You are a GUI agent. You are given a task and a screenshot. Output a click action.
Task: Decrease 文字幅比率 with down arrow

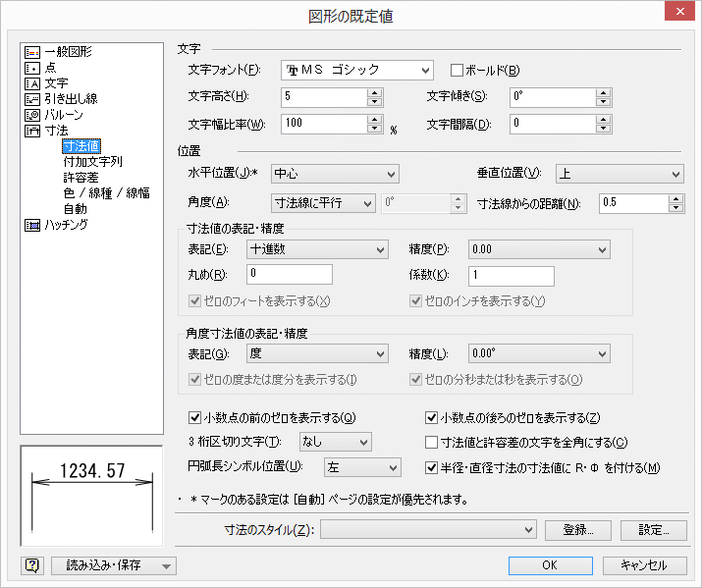coord(374,129)
